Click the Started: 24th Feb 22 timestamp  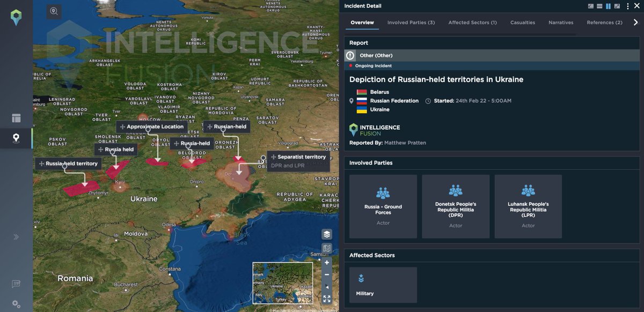pos(472,101)
